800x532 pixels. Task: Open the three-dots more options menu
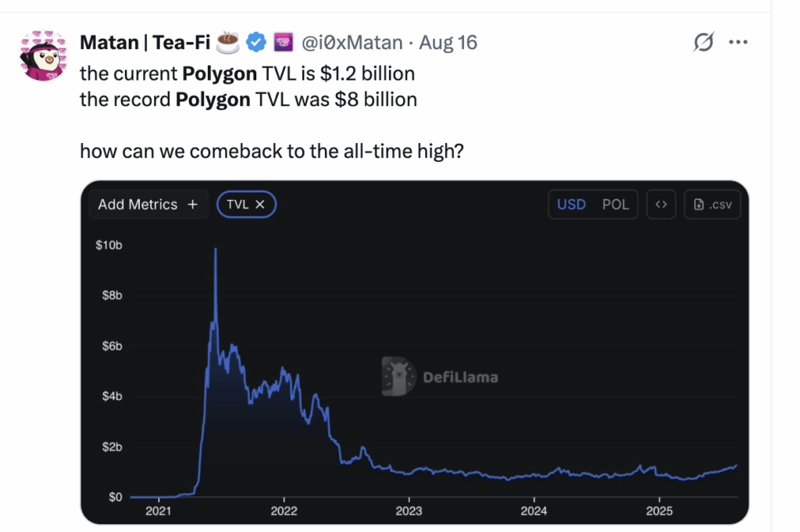737,42
